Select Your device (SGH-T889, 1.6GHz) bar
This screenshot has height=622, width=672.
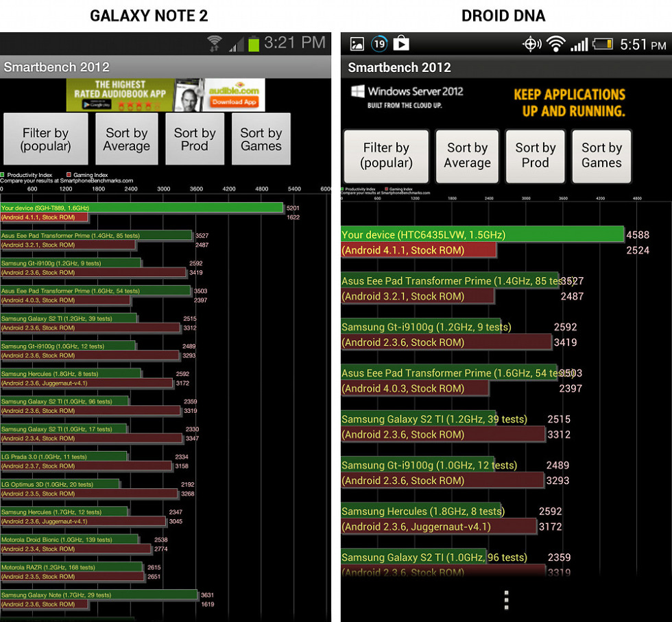[141, 208]
